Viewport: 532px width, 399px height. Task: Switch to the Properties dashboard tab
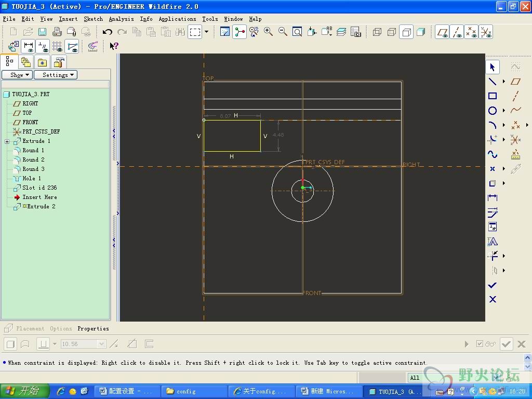coord(94,328)
